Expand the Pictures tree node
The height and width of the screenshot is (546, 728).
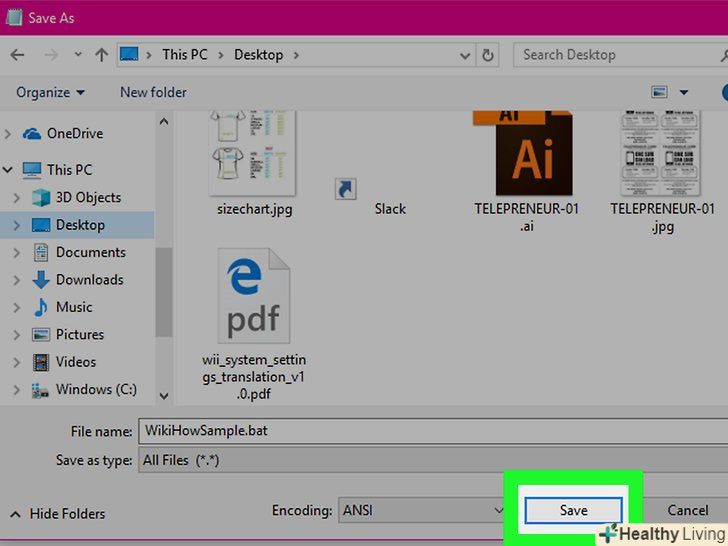[x=17, y=335]
